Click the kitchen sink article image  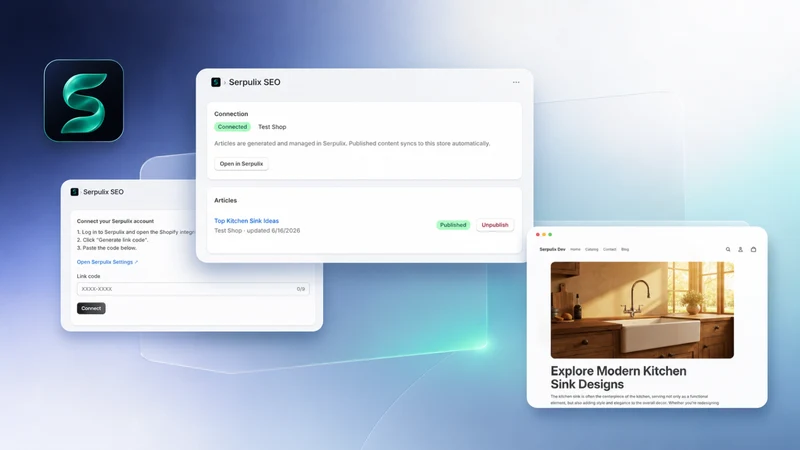click(x=642, y=310)
